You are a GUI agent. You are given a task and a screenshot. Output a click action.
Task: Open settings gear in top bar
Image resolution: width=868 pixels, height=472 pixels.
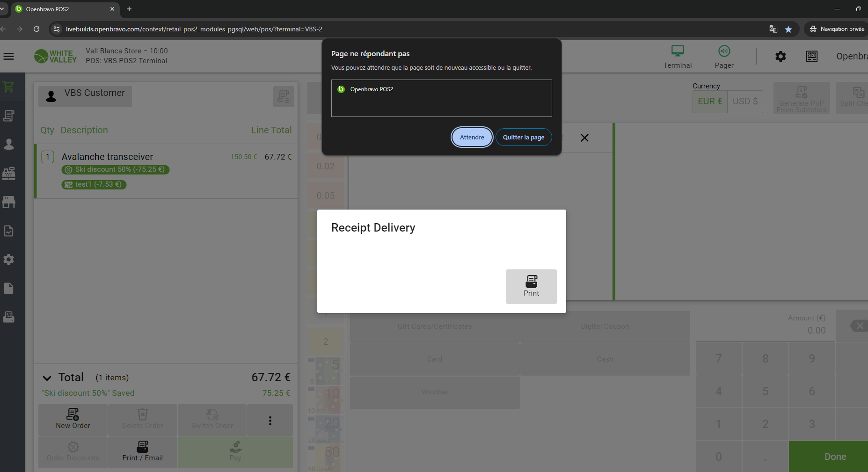pyautogui.click(x=780, y=57)
